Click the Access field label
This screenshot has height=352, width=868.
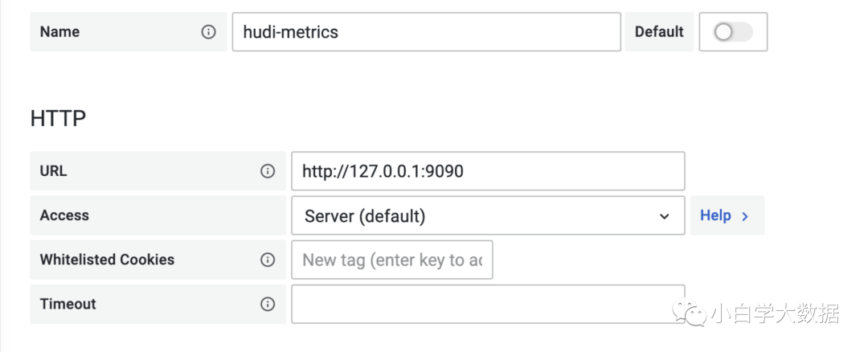[x=64, y=215]
